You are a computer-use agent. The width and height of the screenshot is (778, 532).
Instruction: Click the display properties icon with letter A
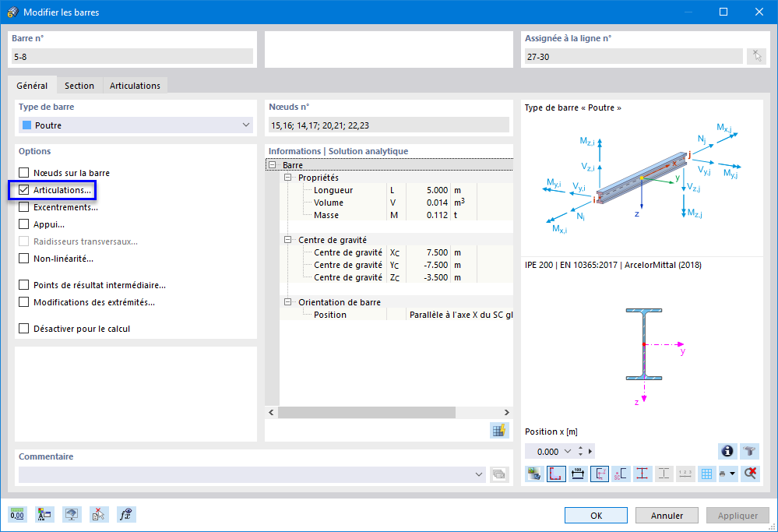tap(44, 515)
